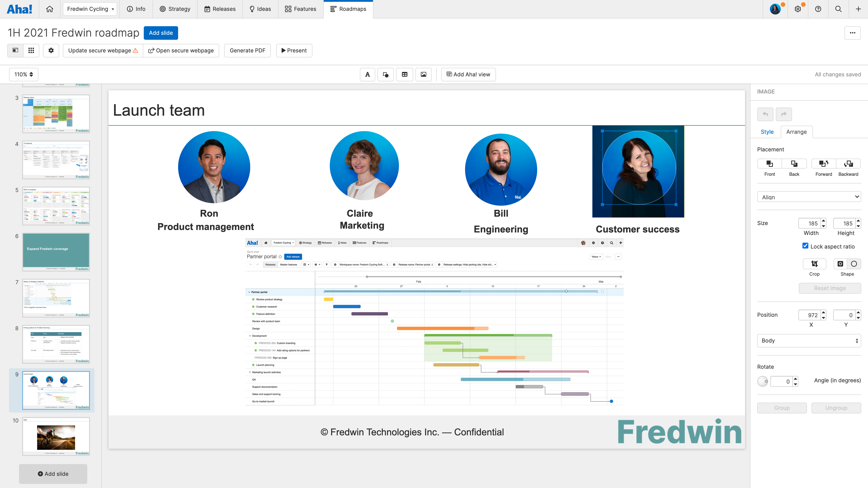The height and width of the screenshot is (488, 868).
Task: Select the Crop image tool
Action: click(x=814, y=264)
